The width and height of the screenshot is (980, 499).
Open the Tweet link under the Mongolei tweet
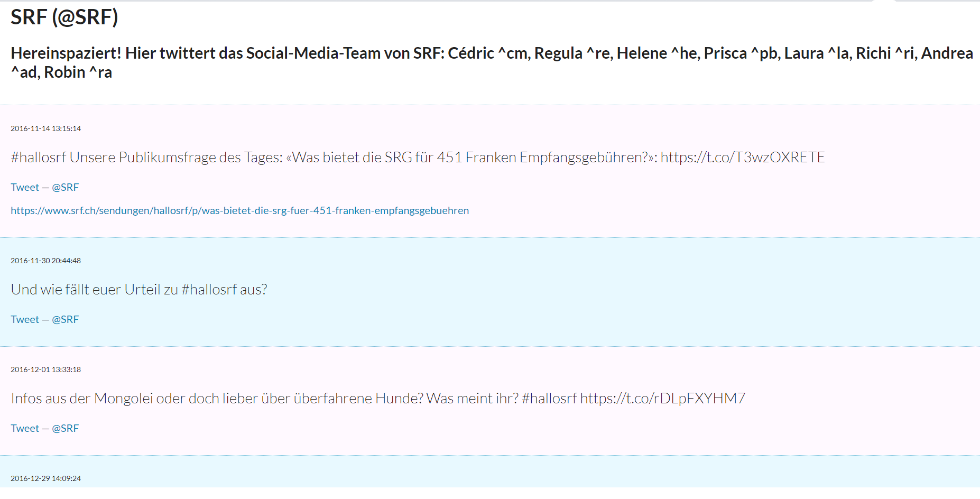coord(25,429)
